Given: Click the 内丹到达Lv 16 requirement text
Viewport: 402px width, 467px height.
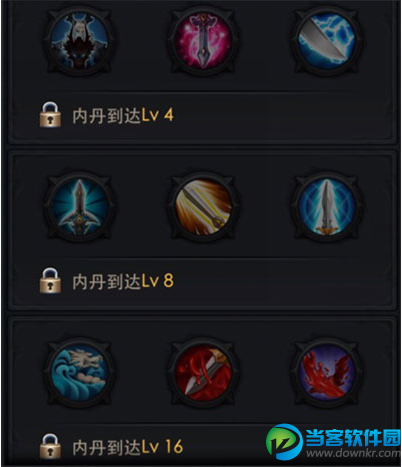Looking at the screenshot, I should 128,447.
